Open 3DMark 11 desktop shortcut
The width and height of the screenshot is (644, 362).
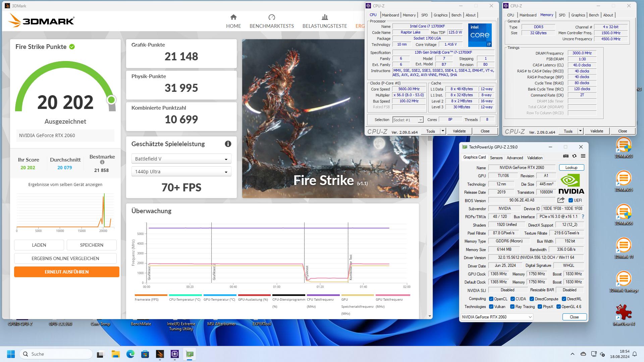point(624,249)
